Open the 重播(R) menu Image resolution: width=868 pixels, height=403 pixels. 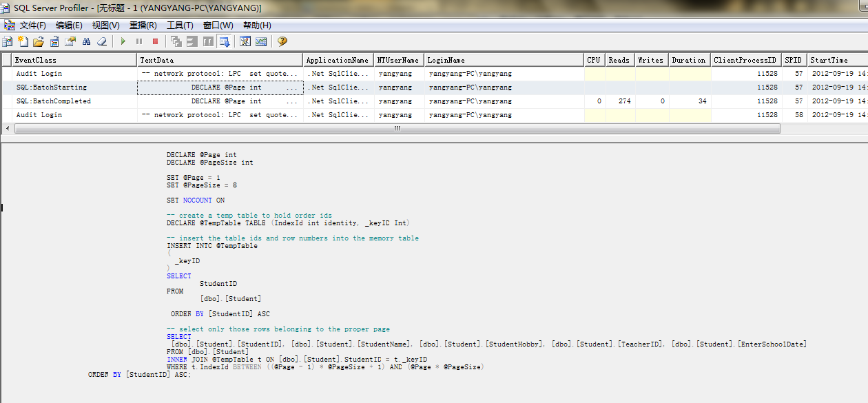[143, 25]
